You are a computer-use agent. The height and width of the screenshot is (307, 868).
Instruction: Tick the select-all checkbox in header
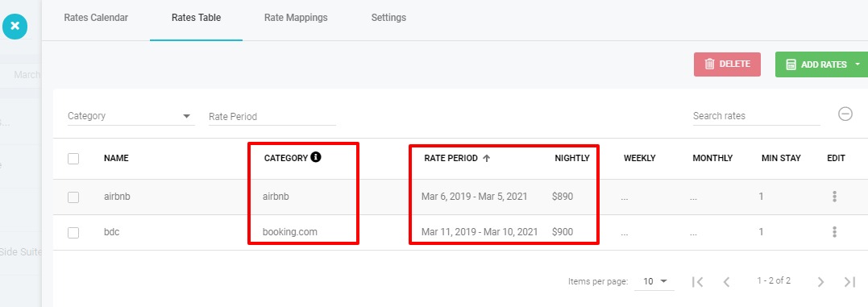pyautogui.click(x=73, y=159)
